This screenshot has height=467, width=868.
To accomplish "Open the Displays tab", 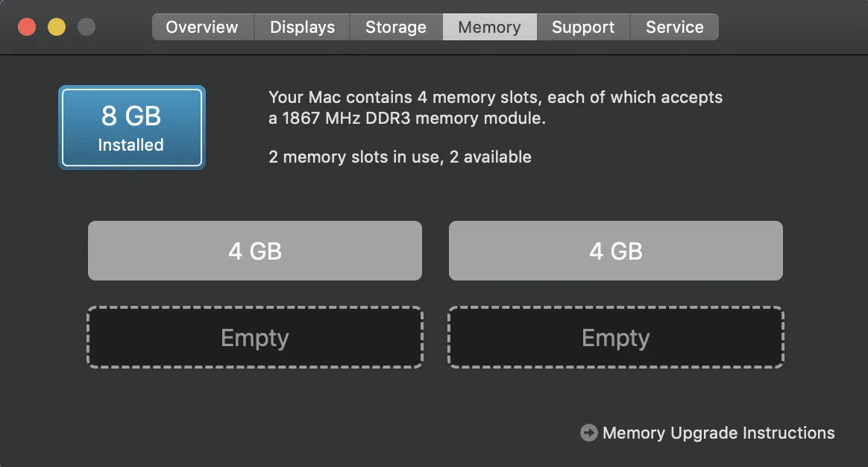I will (x=301, y=27).
